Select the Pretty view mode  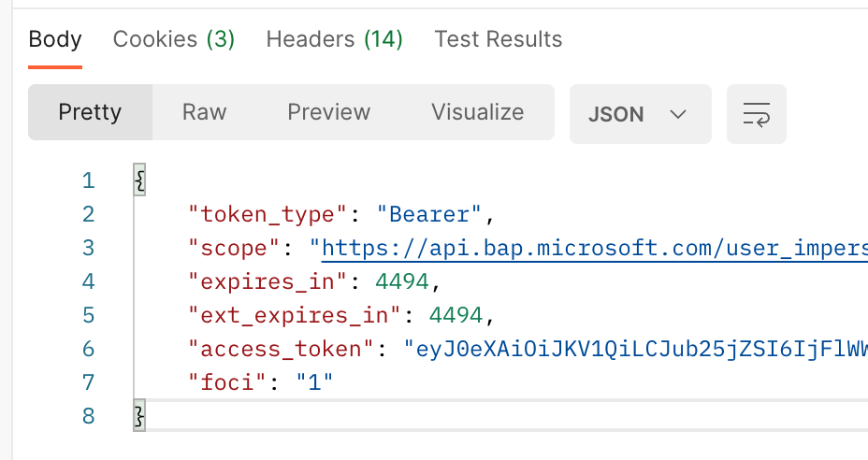pyautogui.click(x=90, y=112)
